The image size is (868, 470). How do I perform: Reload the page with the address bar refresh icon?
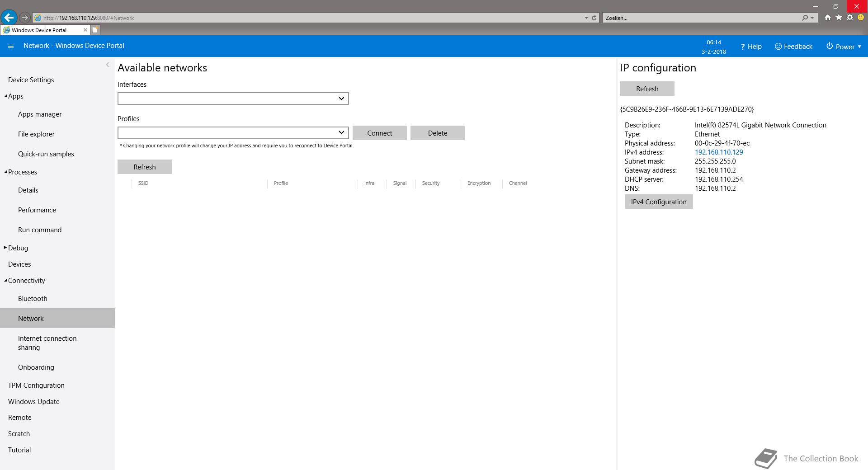pyautogui.click(x=594, y=18)
